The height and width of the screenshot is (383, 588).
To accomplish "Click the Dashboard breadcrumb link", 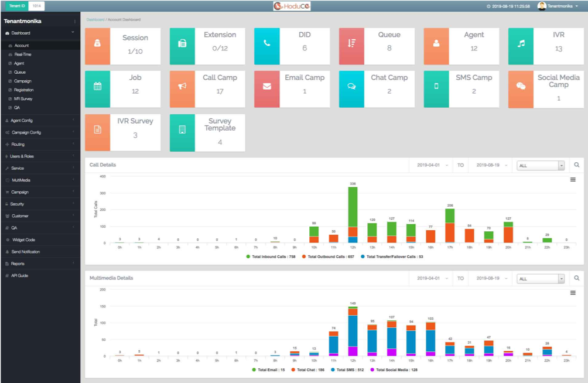I will [x=95, y=20].
